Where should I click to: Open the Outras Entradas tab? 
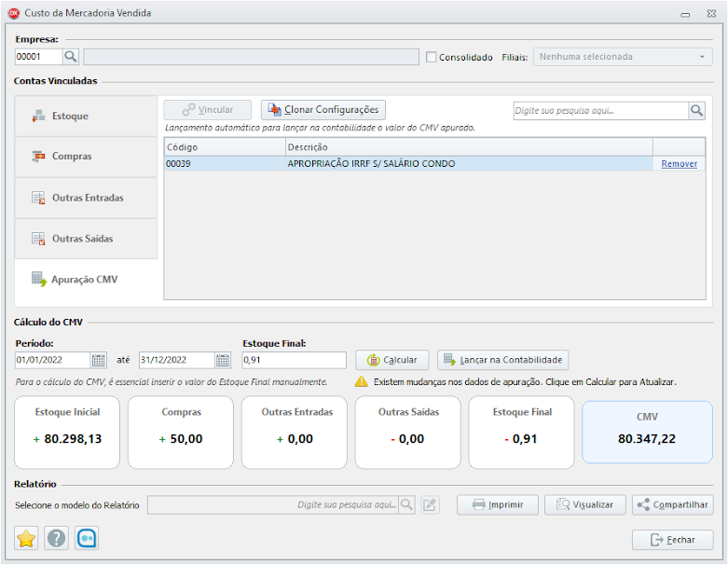tap(86, 198)
